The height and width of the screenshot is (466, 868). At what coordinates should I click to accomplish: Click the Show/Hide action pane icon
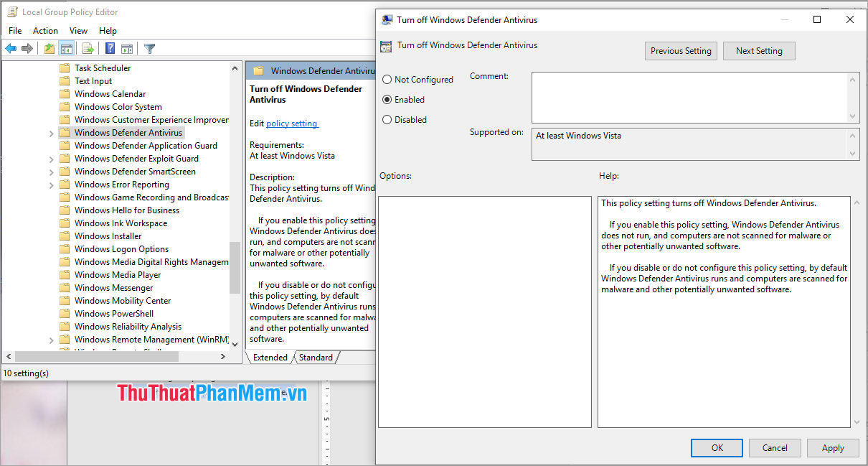coord(127,48)
